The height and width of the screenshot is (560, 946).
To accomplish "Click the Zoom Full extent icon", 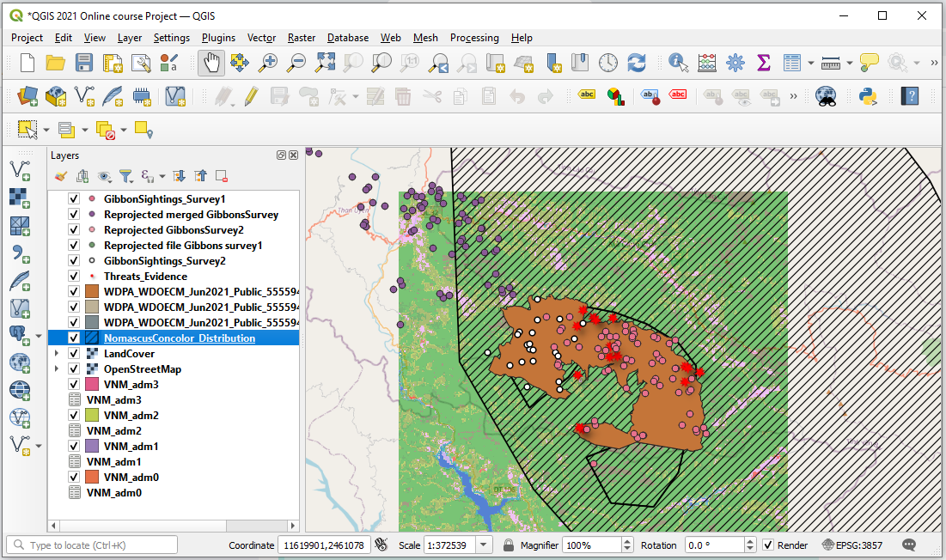I will (325, 63).
